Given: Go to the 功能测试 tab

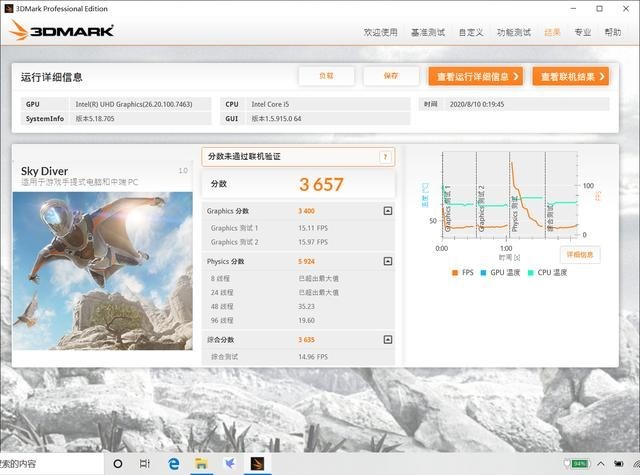Looking at the screenshot, I should (x=514, y=32).
